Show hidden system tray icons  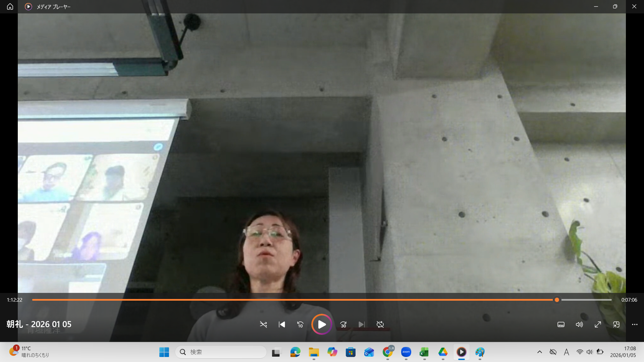click(540, 352)
